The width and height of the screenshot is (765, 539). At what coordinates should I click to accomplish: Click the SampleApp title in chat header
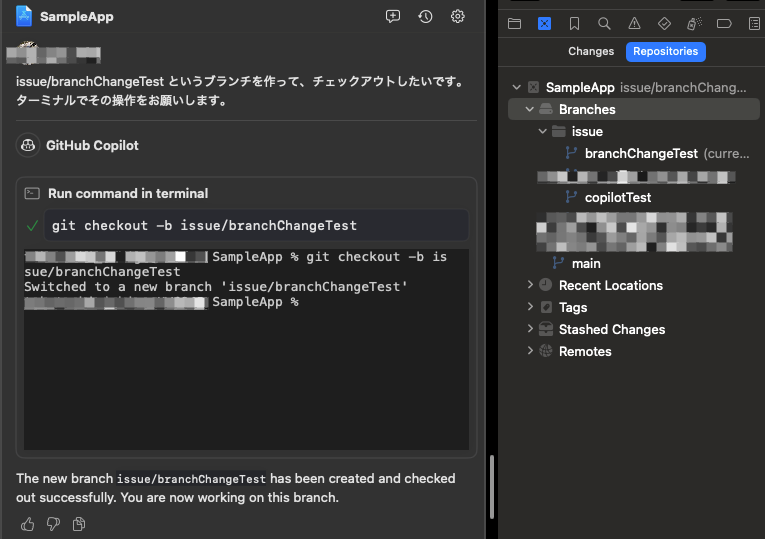[77, 17]
